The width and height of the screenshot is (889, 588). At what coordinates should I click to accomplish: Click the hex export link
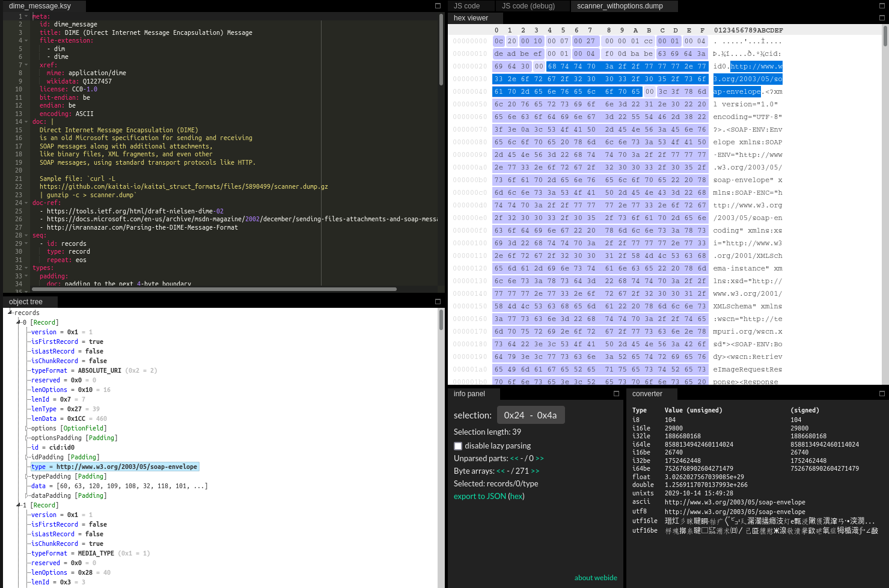click(x=516, y=496)
